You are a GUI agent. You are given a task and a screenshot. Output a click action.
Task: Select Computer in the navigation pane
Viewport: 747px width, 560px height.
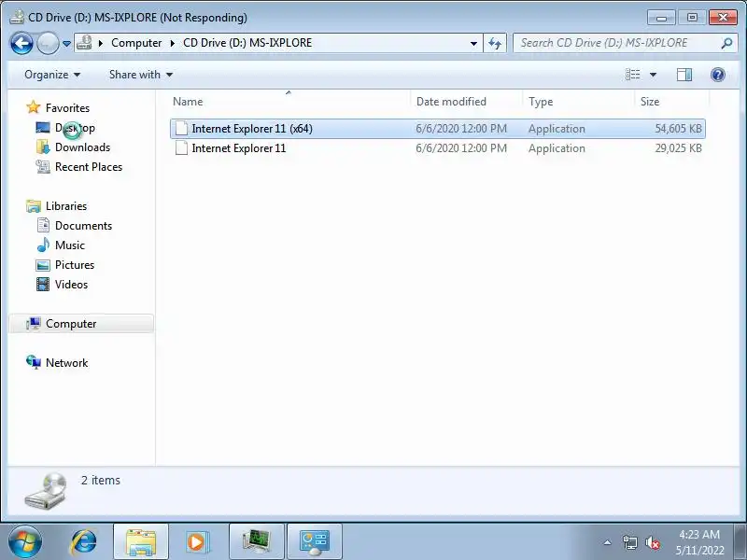(81, 324)
